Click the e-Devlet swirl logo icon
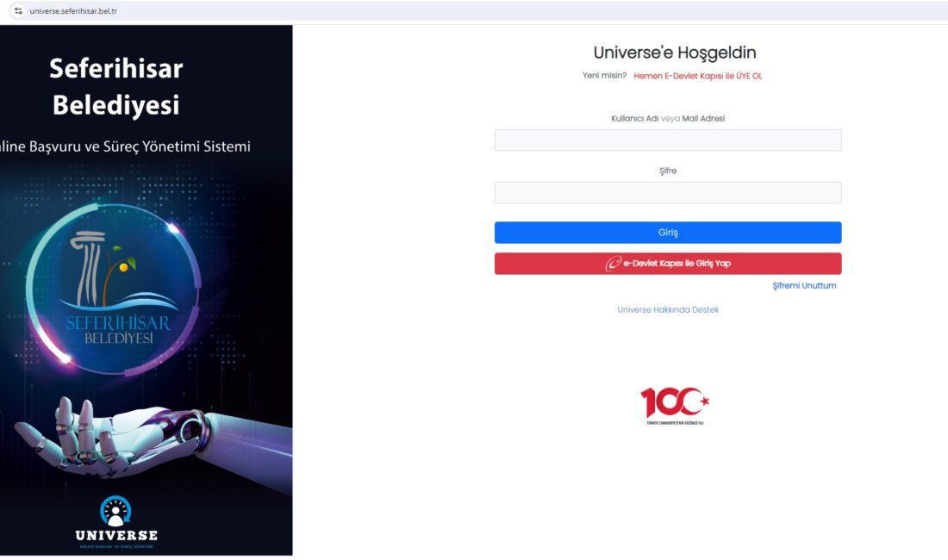 (x=613, y=264)
